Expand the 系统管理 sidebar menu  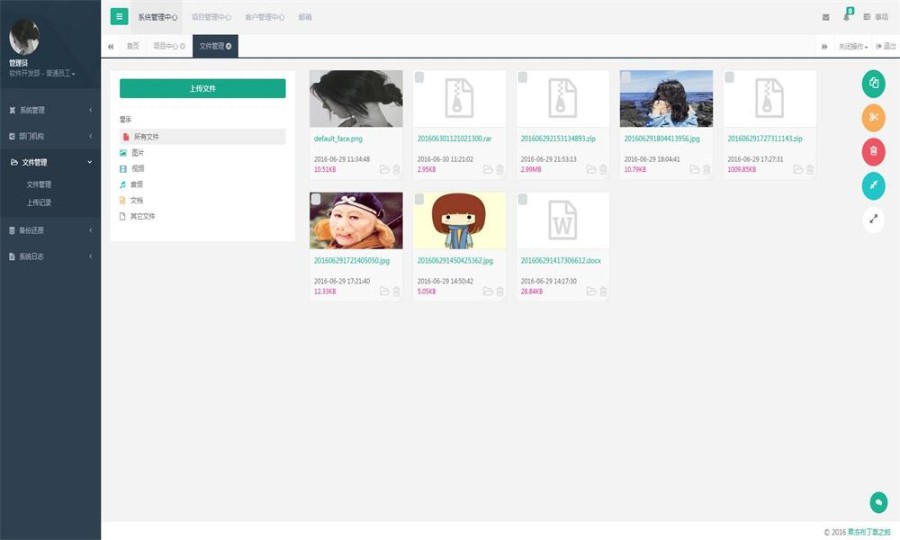(x=51, y=110)
